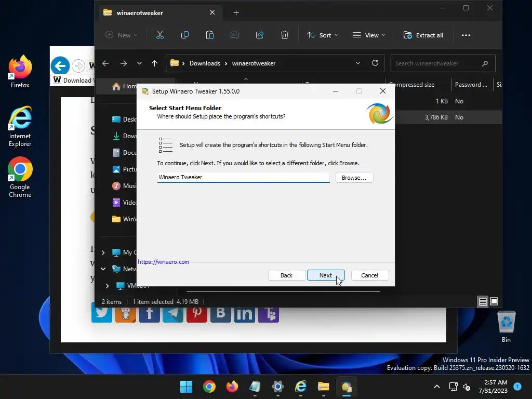
Task: Open the Google Chrome desktop shortcut
Action: [20, 178]
